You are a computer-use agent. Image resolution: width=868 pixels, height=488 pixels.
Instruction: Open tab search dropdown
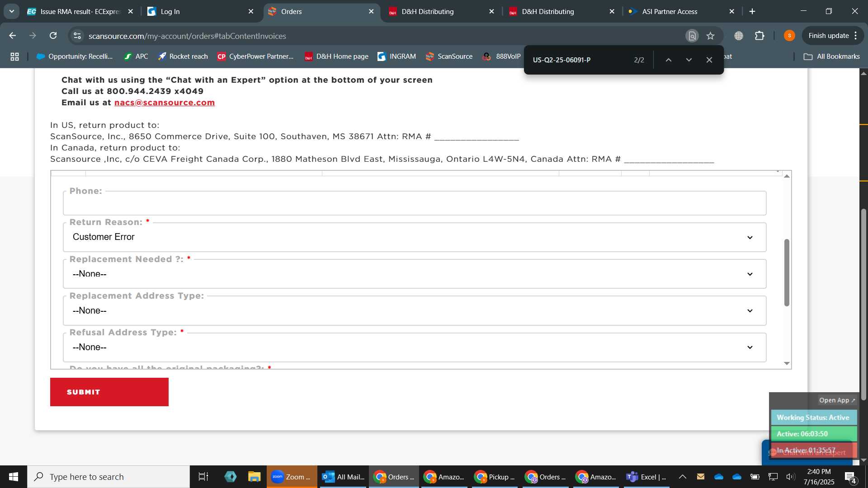pos(12,11)
